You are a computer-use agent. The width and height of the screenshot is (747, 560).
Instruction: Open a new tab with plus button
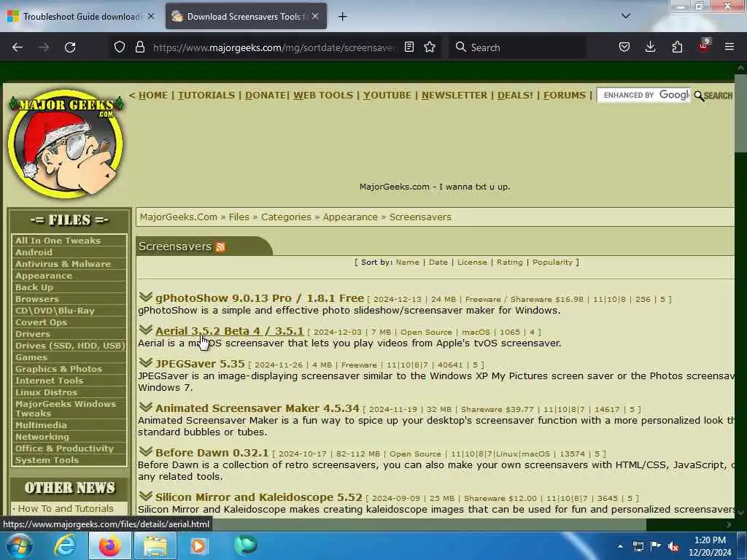click(x=342, y=17)
